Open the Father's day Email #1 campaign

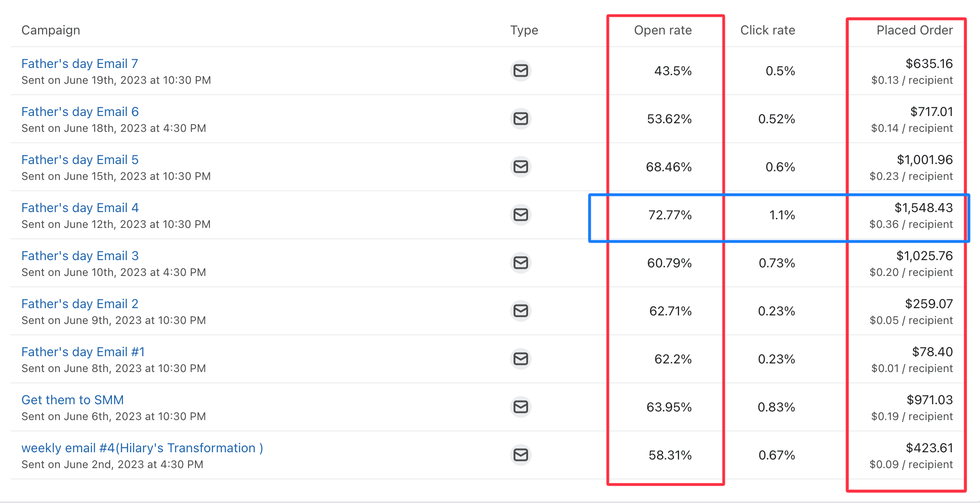pos(83,352)
